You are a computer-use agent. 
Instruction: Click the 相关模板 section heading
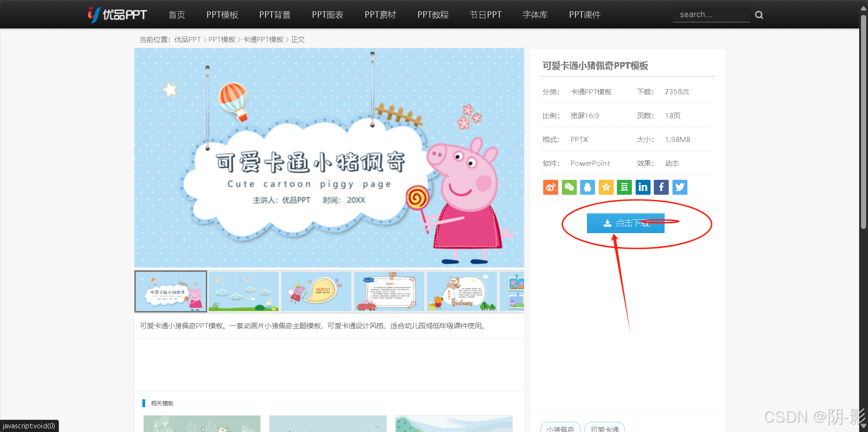162,404
